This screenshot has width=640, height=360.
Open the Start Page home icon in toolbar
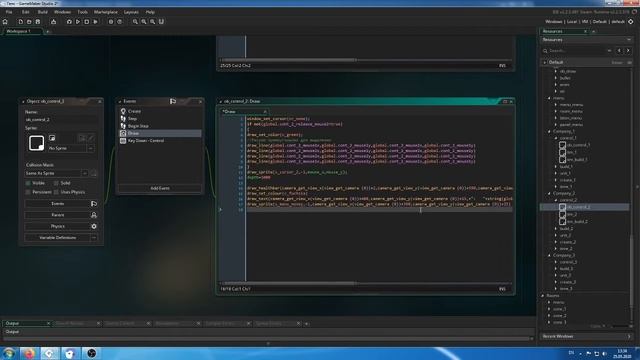[x=5, y=22]
